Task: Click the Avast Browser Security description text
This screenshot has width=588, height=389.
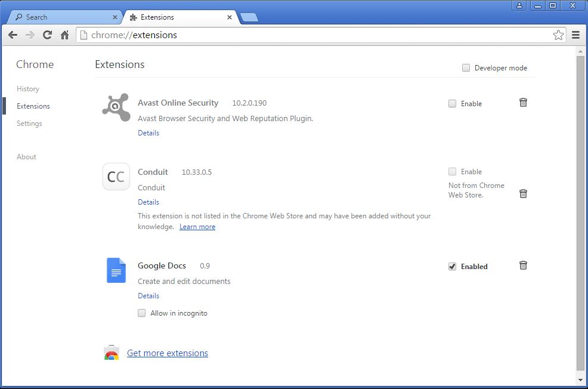Action: [225, 119]
